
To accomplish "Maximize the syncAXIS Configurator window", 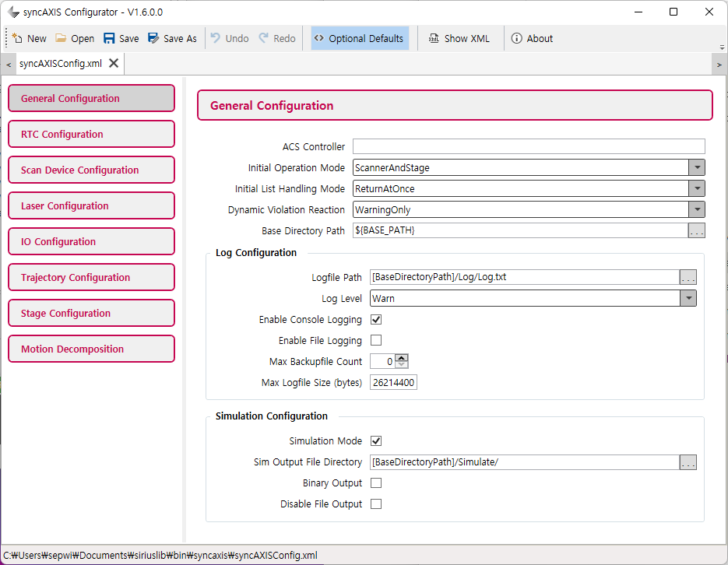I will coord(673,12).
